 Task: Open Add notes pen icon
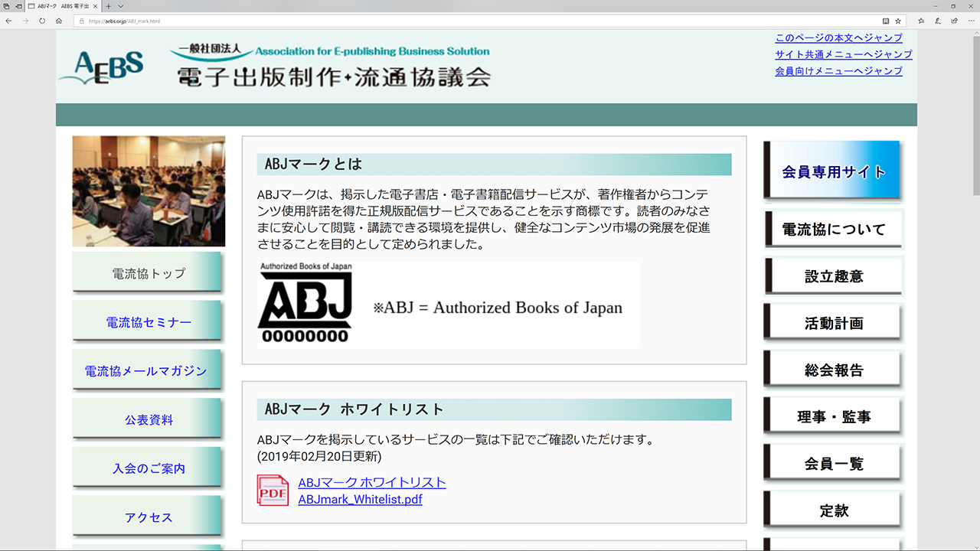[x=938, y=21]
